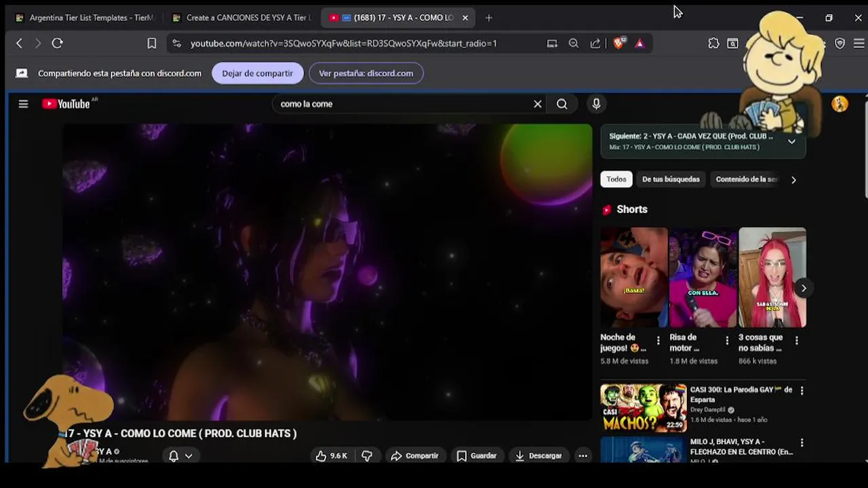Stop sharing with Dejar de compartir
This screenshot has width=868, height=488.
tap(258, 73)
